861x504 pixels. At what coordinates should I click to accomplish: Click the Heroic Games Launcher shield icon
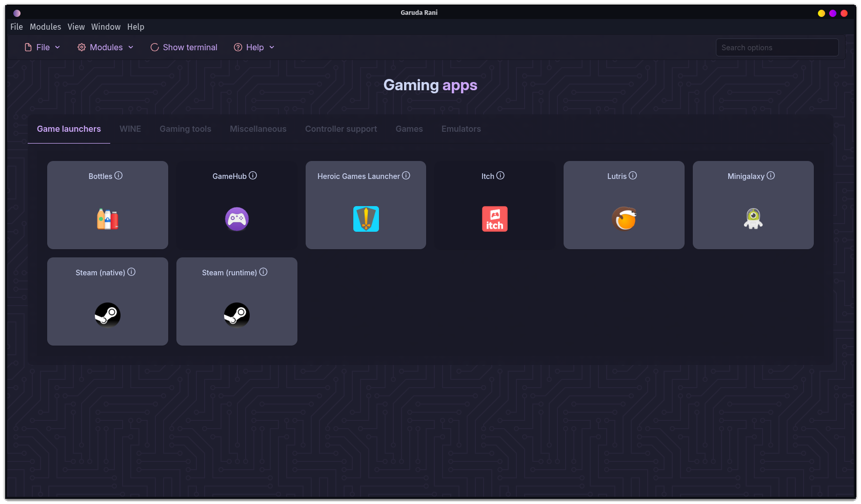(366, 219)
